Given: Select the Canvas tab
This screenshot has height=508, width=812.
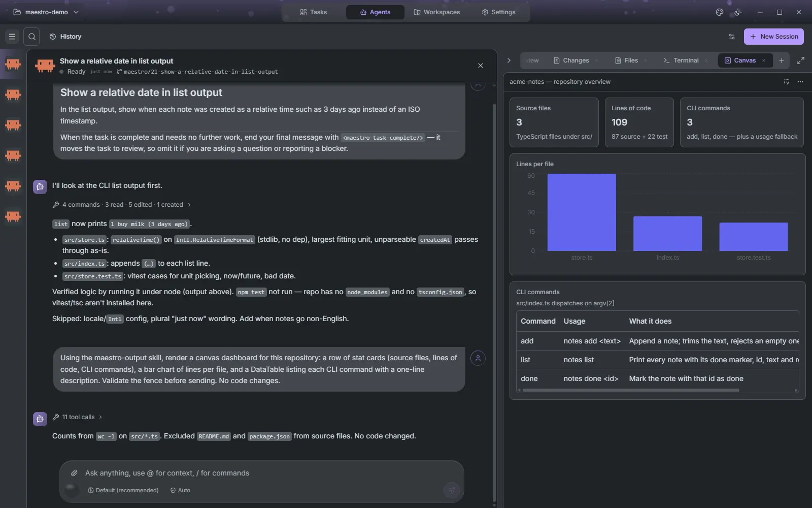Looking at the screenshot, I should tap(740, 60).
